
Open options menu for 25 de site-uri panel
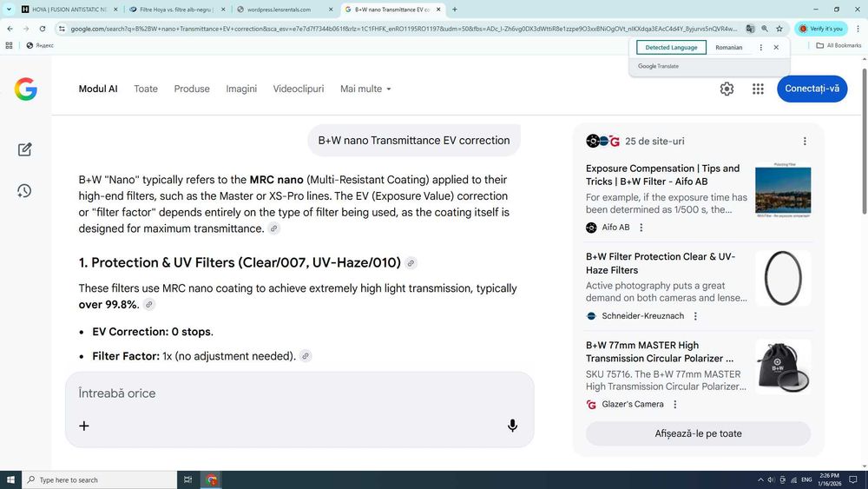click(x=805, y=142)
